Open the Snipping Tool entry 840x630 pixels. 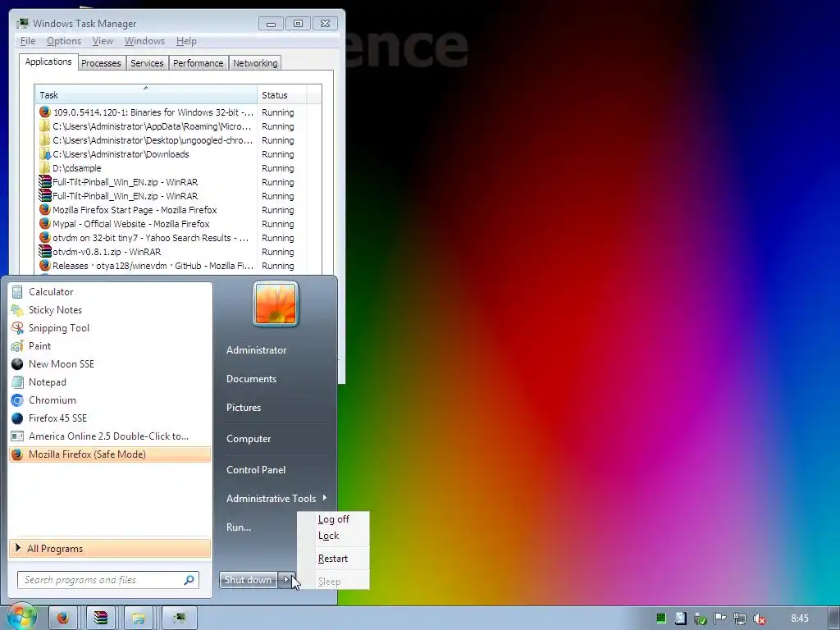[x=110, y=328]
